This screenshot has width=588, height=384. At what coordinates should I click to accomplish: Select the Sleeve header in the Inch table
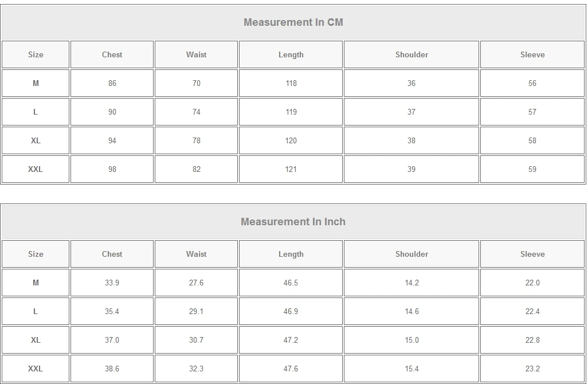coord(532,254)
